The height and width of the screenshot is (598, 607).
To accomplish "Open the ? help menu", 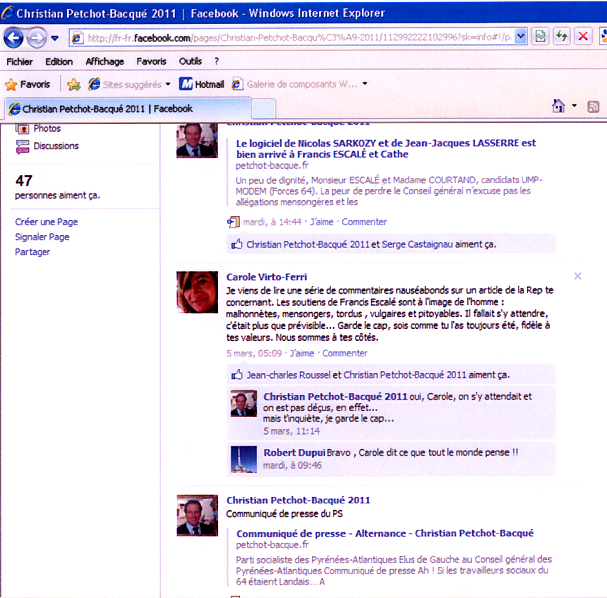I will coord(216,61).
